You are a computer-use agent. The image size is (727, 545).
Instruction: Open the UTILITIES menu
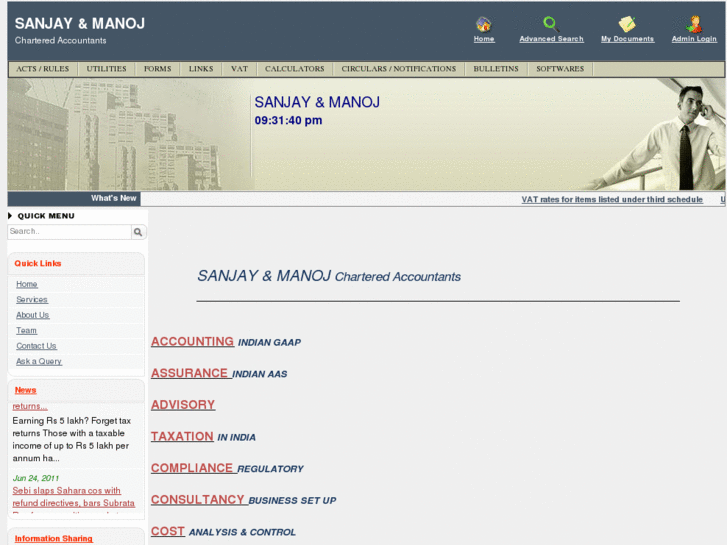click(106, 69)
